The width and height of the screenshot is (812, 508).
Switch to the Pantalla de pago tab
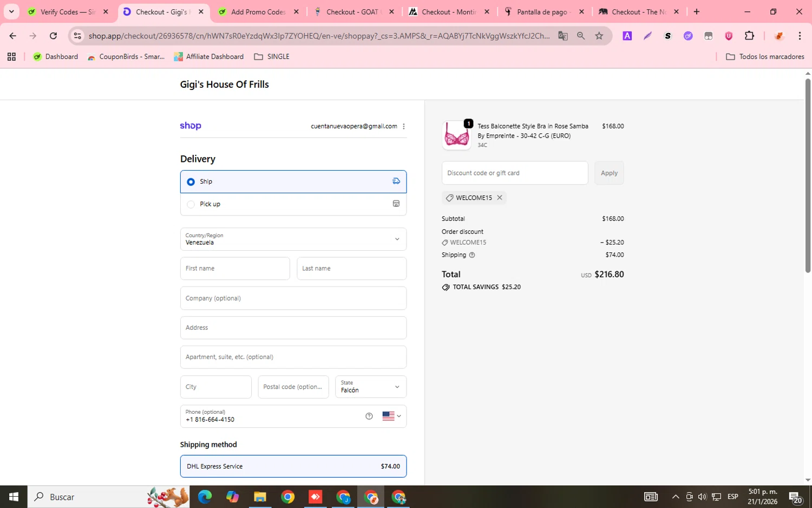(x=543, y=12)
